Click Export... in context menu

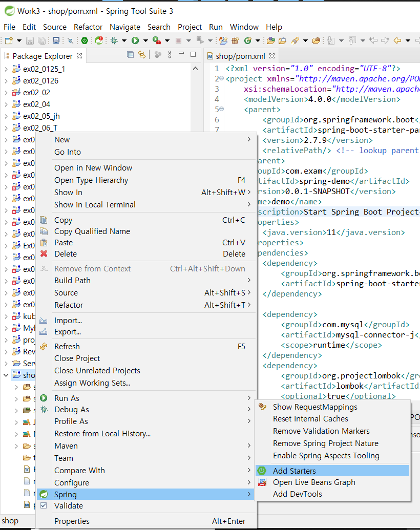coord(145,332)
